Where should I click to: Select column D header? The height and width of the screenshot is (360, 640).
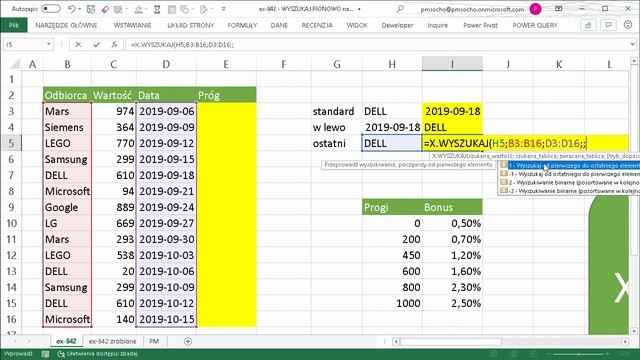[166, 64]
